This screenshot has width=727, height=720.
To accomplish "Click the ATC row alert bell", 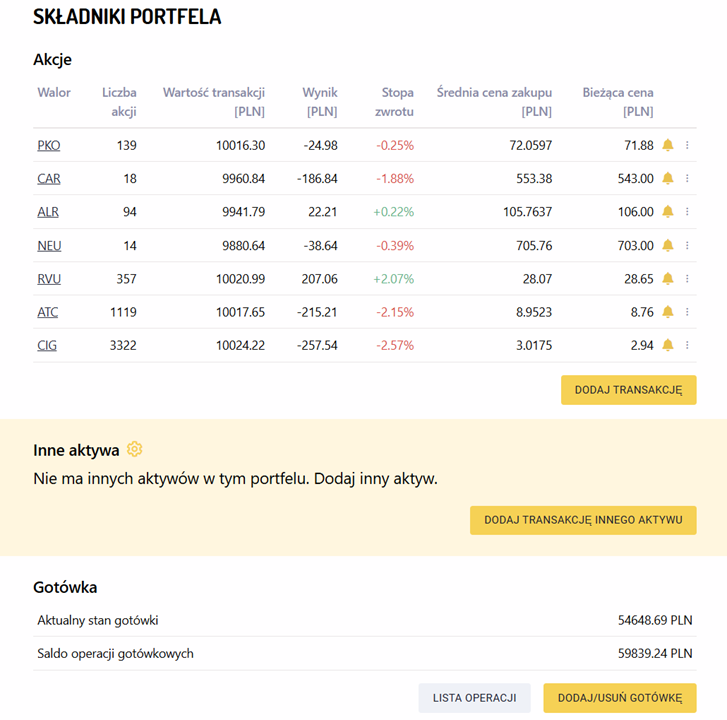I will [x=668, y=312].
